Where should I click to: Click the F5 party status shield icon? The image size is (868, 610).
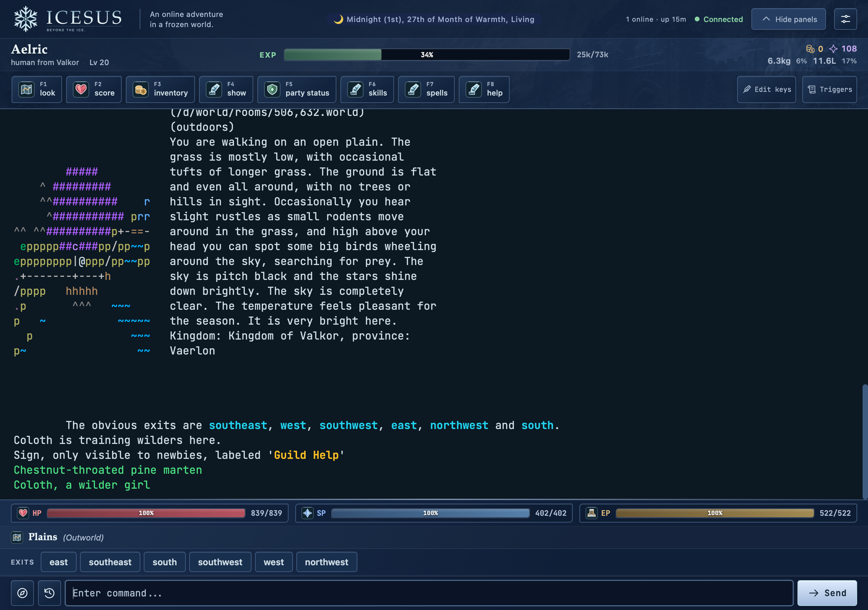pos(272,89)
